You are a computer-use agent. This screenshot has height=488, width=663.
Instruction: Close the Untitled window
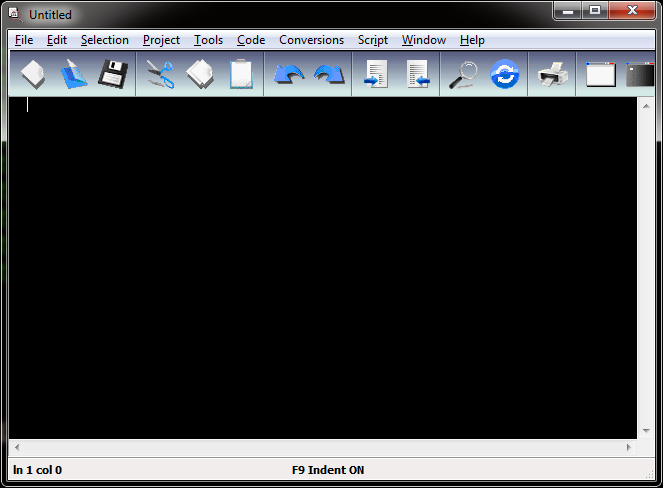[632, 10]
